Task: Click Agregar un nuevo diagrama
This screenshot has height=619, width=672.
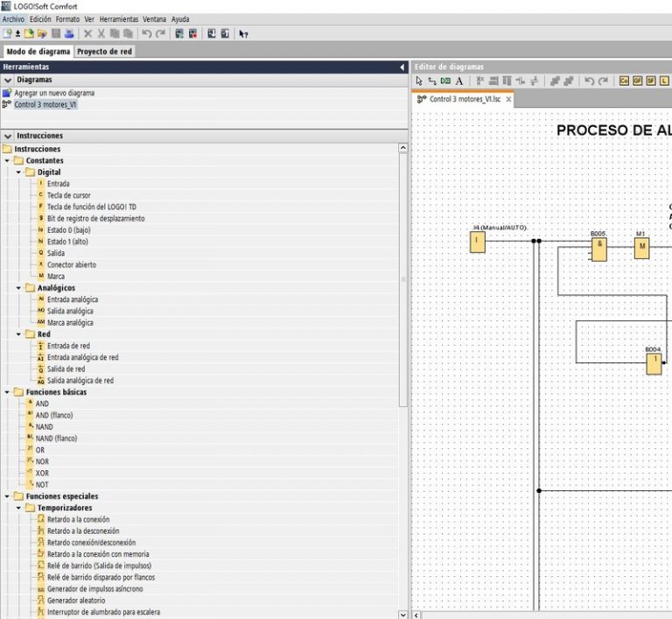Action: tap(54, 93)
